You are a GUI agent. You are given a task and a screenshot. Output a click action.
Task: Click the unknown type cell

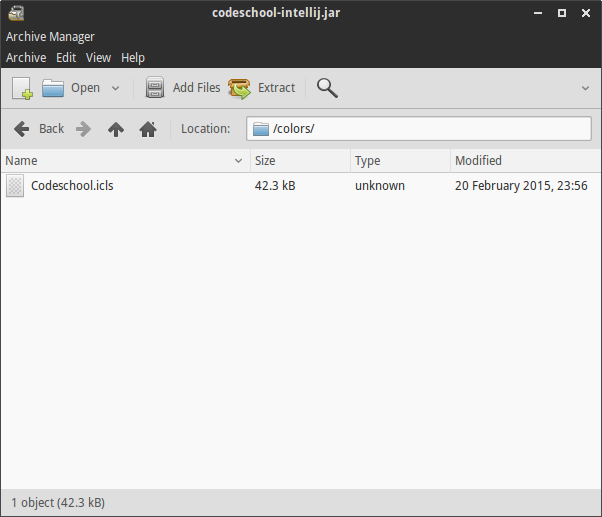380,186
